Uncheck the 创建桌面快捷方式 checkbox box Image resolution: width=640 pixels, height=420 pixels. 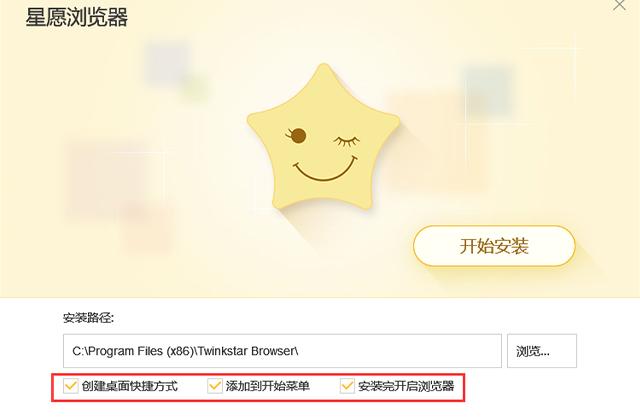(70, 386)
